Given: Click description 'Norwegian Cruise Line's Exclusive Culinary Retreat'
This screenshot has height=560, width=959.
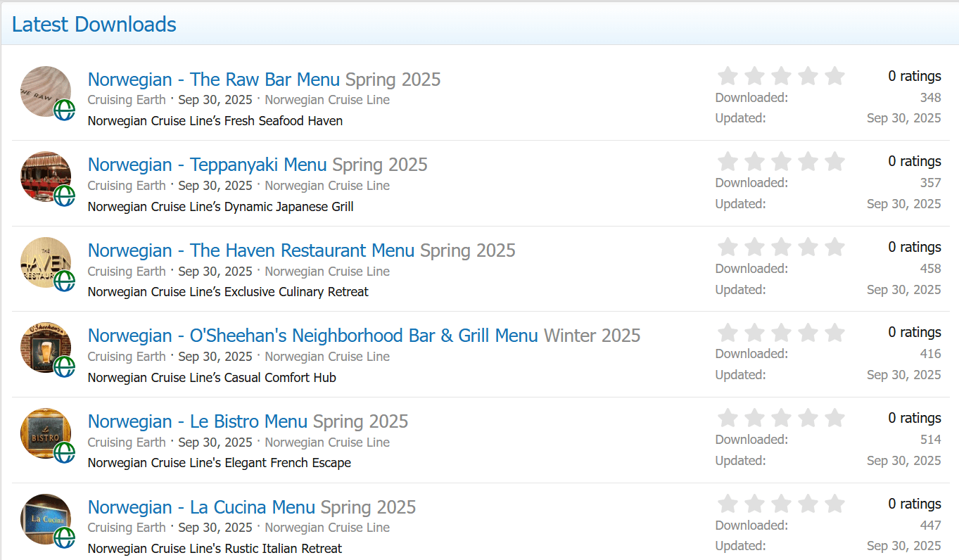Looking at the screenshot, I should click(x=228, y=292).
